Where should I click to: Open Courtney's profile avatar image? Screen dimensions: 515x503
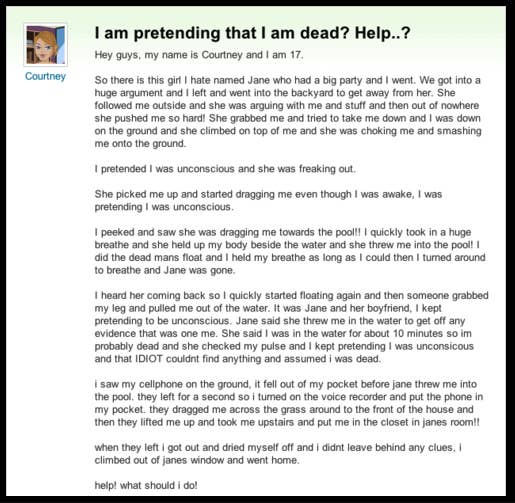pyautogui.click(x=45, y=45)
